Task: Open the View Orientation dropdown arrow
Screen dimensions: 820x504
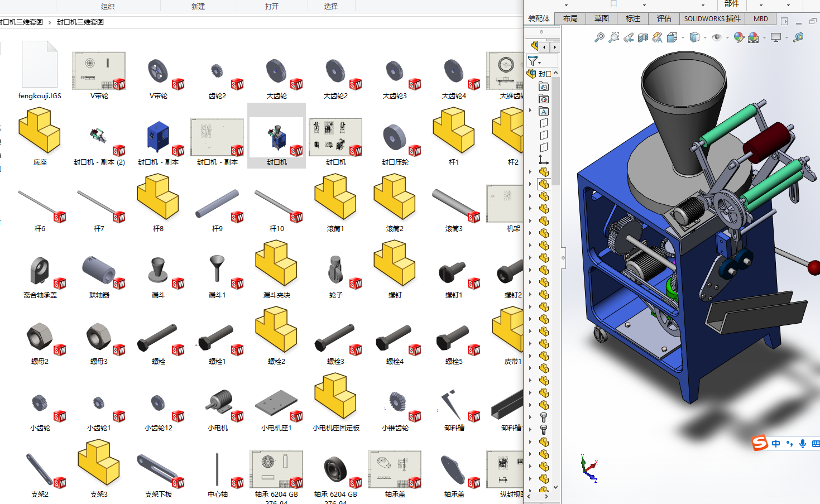Action: pyautogui.click(x=682, y=38)
